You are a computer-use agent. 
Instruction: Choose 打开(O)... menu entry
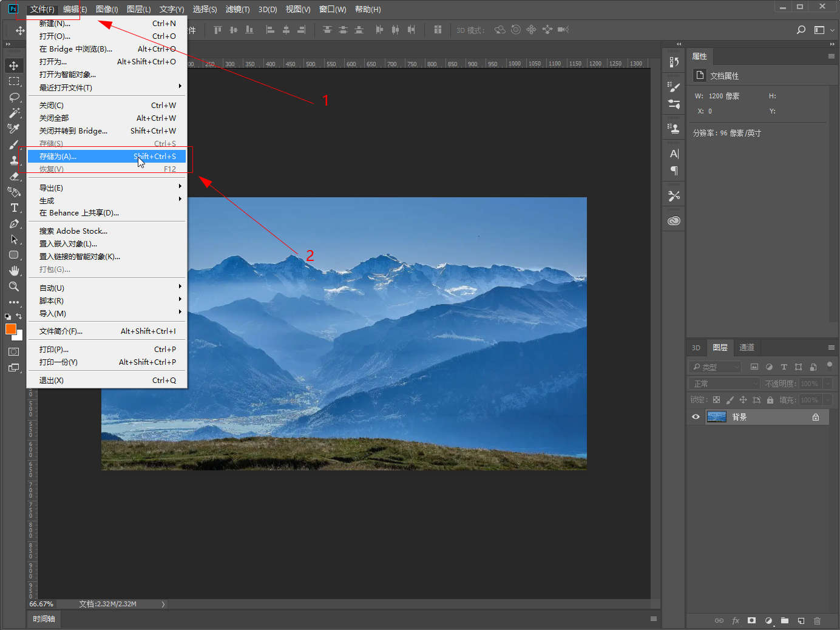(107, 36)
